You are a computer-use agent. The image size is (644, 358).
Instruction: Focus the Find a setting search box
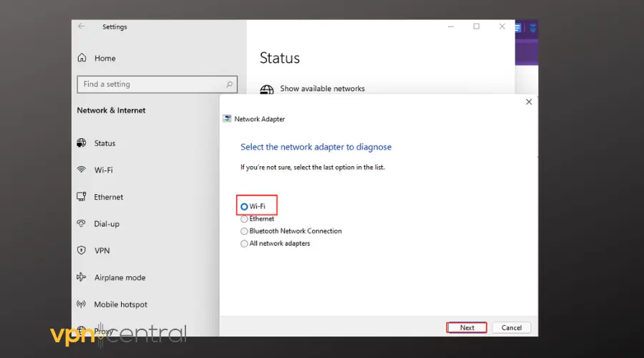pyautogui.click(x=157, y=84)
